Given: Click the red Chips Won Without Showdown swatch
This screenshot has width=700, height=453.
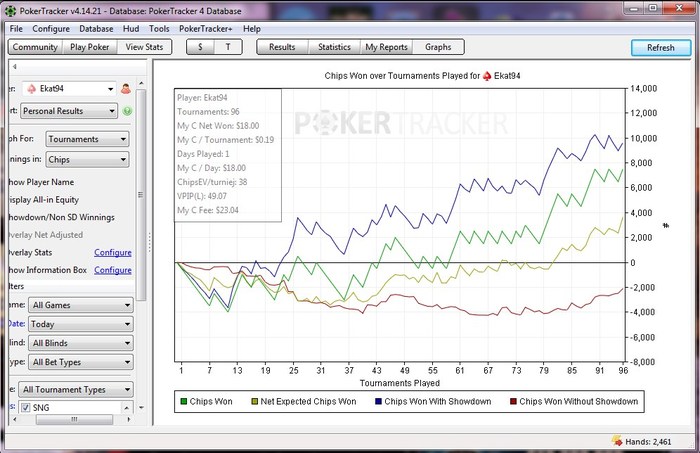Looking at the screenshot, I should tap(513, 401).
